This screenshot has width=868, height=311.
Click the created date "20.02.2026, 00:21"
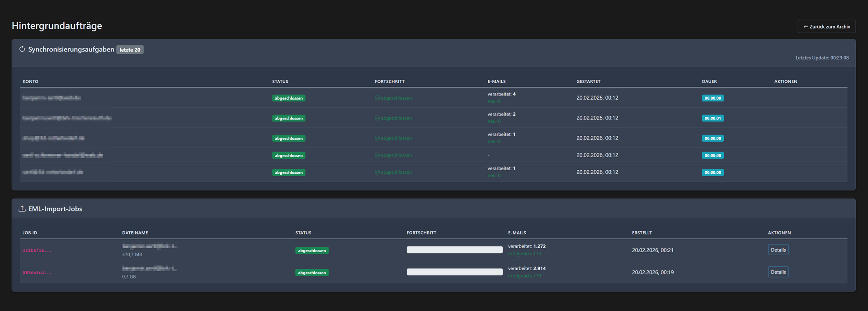tap(653, 250)
